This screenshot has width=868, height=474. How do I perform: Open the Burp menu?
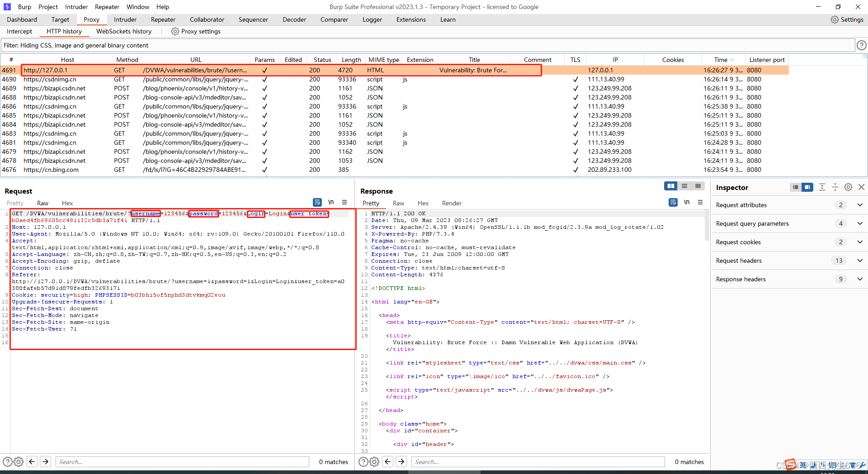point(24,7)
